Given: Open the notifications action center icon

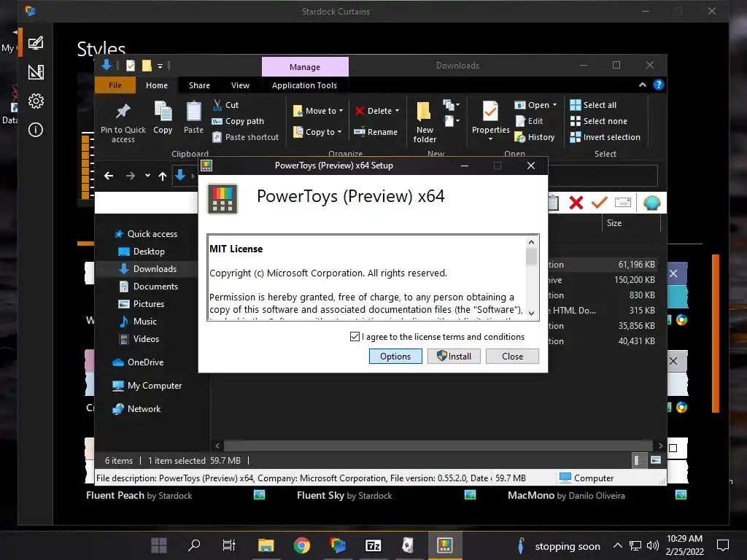Looking at the screenshot, I should point(723,545).
